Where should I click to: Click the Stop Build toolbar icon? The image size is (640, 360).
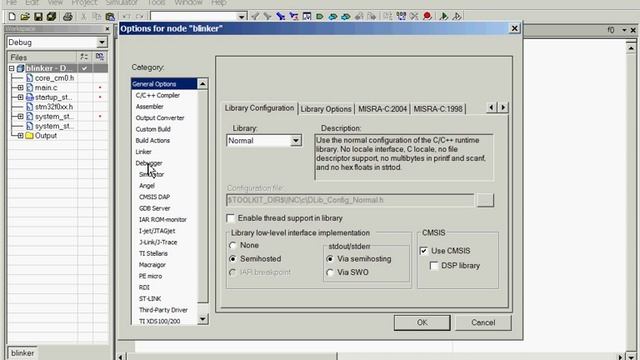coord(414,16)
